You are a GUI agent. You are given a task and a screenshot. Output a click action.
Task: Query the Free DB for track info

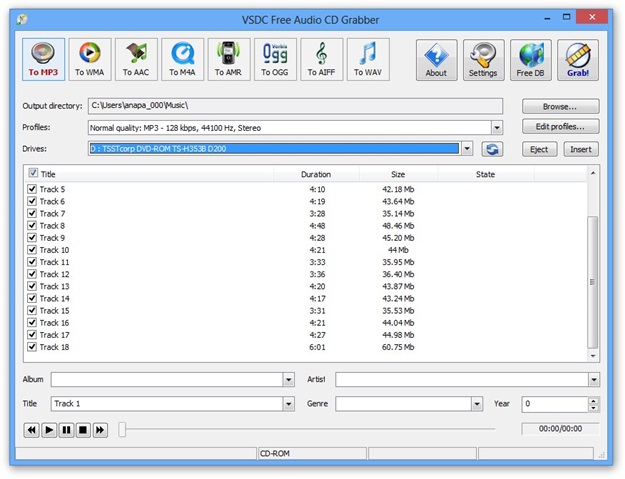click(531, 60)
